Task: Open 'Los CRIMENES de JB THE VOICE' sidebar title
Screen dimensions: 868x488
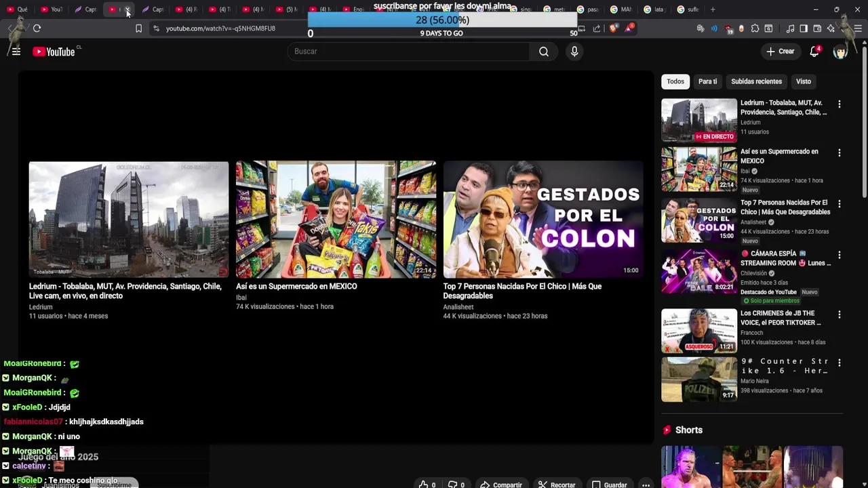Action: coord(781,318)
